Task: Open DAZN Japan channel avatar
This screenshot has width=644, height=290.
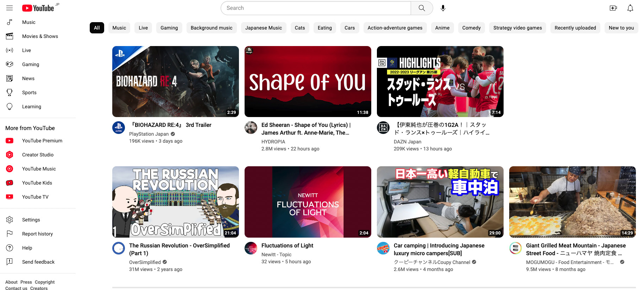Action: pyautogui.click(x=383, y=128)
